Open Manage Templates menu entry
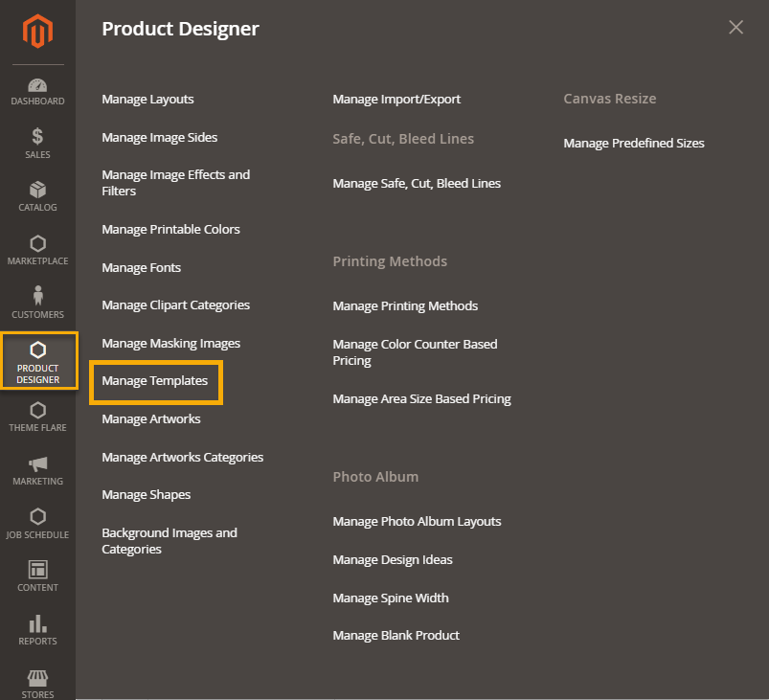Screen dimensions: 769x700 155,381
